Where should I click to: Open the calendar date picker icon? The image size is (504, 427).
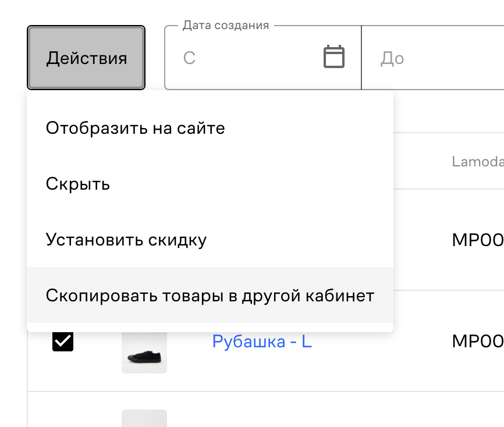point(334,57)
